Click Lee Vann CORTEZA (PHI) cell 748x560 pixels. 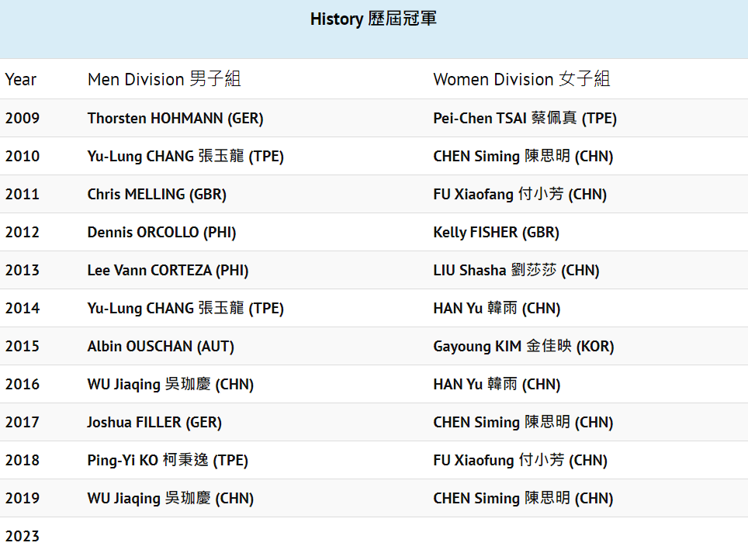[168, 271]
